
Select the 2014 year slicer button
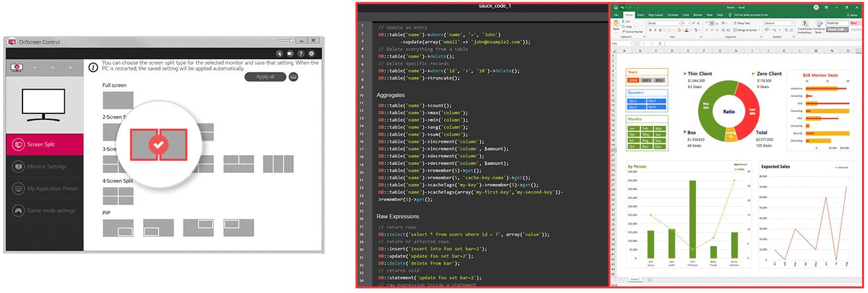point(632,80)
